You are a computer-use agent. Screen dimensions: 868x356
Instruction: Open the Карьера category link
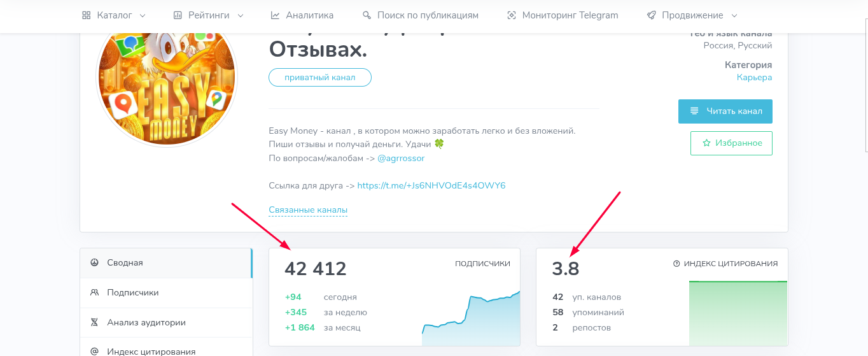[755, 77]
